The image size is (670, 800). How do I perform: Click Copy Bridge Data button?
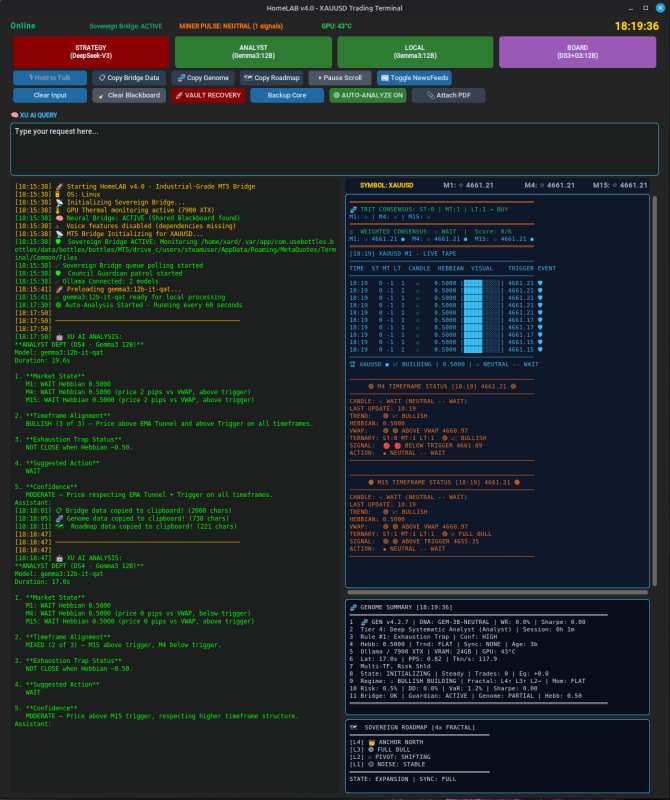[129, 78]
